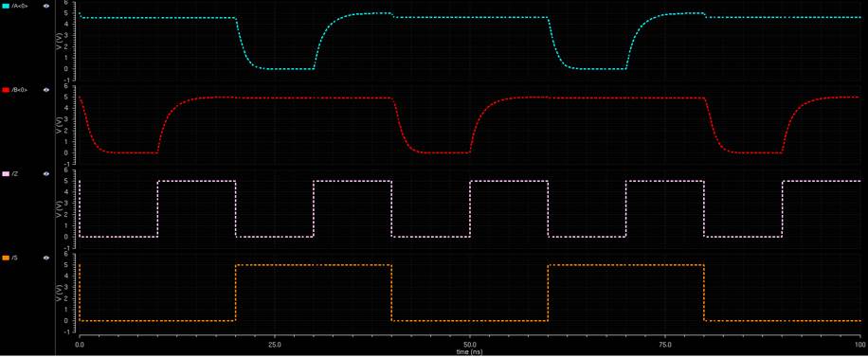This screenshot has height=357, width=868.
Task: Click the 50.0 tick label on time axis
Action: tap(469, 345)
